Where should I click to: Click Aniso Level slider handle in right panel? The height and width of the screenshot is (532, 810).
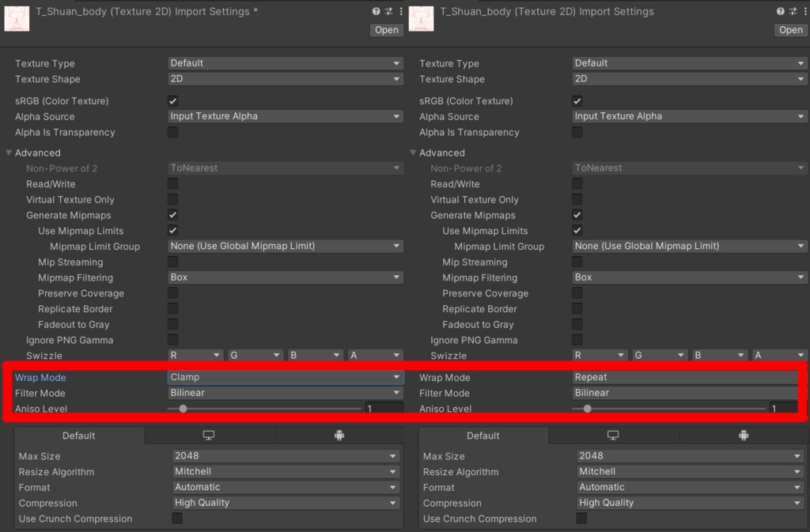pyautogui.click(x=588, y=409)
